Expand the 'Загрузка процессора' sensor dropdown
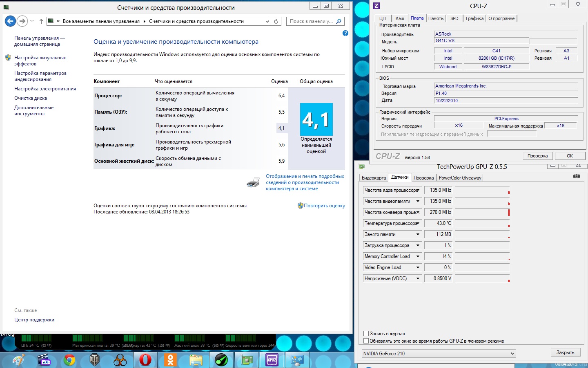Viewport: 588px width, 368px height. [418, 245]
